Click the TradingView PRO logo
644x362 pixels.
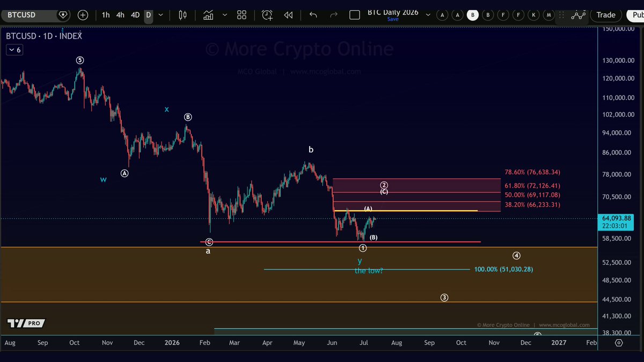[x=26, y=323]
